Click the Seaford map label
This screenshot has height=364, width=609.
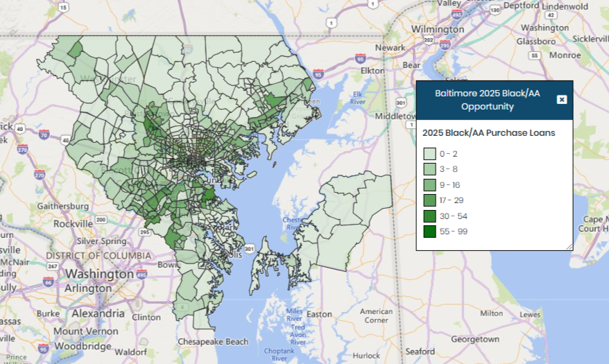coord(420,352)
